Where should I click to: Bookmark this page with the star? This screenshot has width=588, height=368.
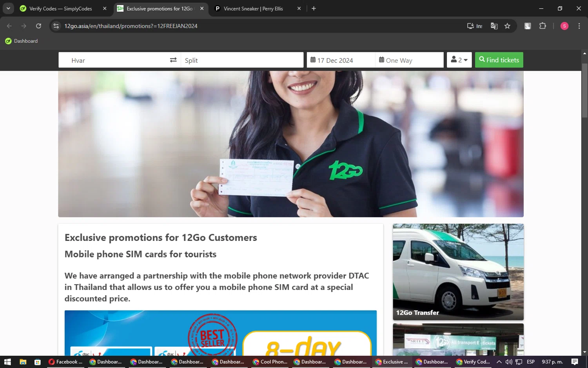tap(507, 26)
